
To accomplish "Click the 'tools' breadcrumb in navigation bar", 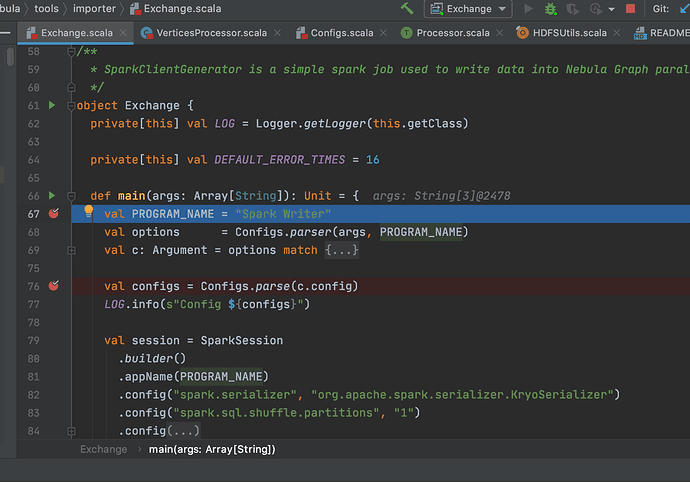I will (x=46, y=8).
